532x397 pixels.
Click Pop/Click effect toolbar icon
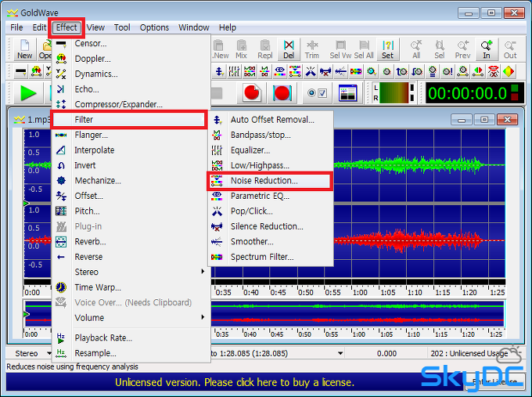point(311,72)
